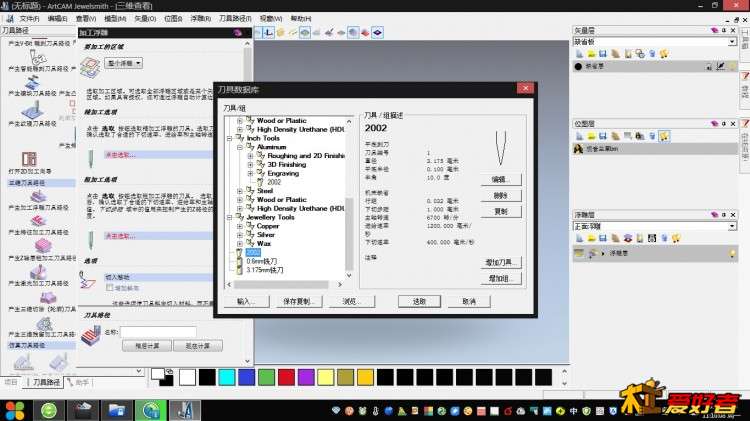Expand the Steel tree node

tap(240, 191)
